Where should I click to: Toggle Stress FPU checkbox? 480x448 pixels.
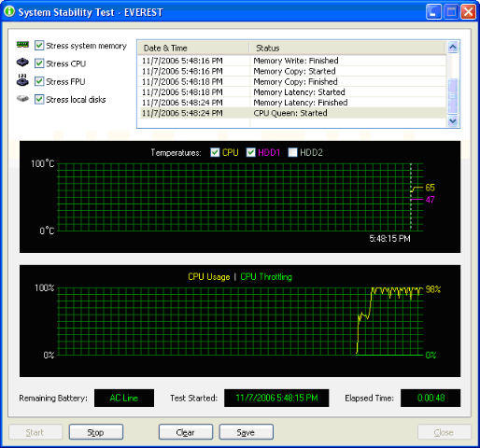(39, 81)
